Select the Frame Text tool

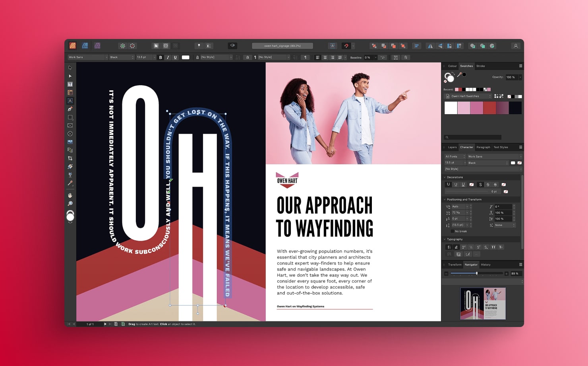tap(70, 84)
